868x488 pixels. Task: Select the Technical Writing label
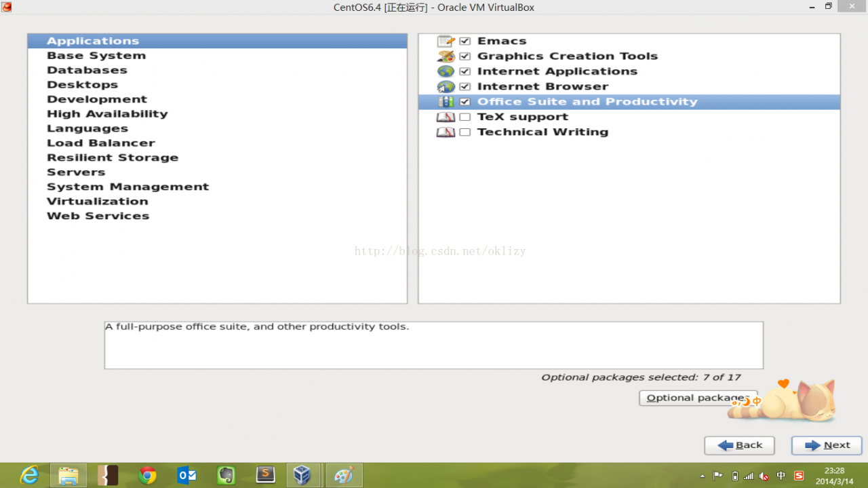(542, 132)
